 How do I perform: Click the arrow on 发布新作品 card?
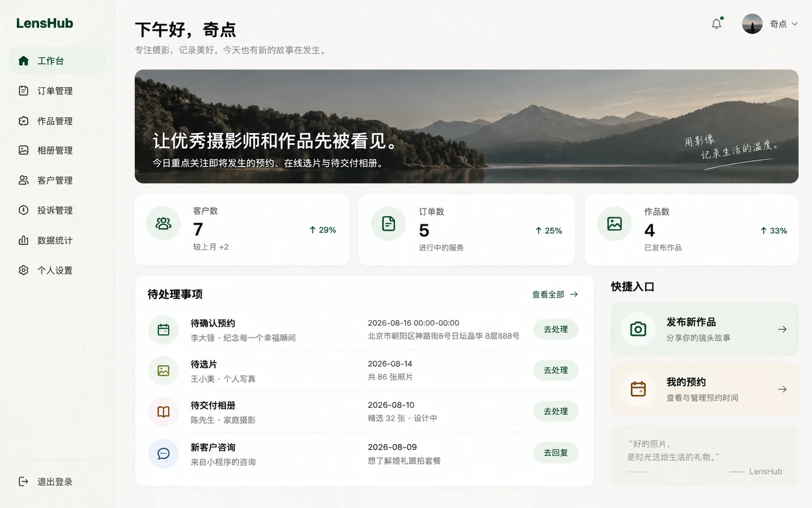pyautogui.click(x=782, y=329)
